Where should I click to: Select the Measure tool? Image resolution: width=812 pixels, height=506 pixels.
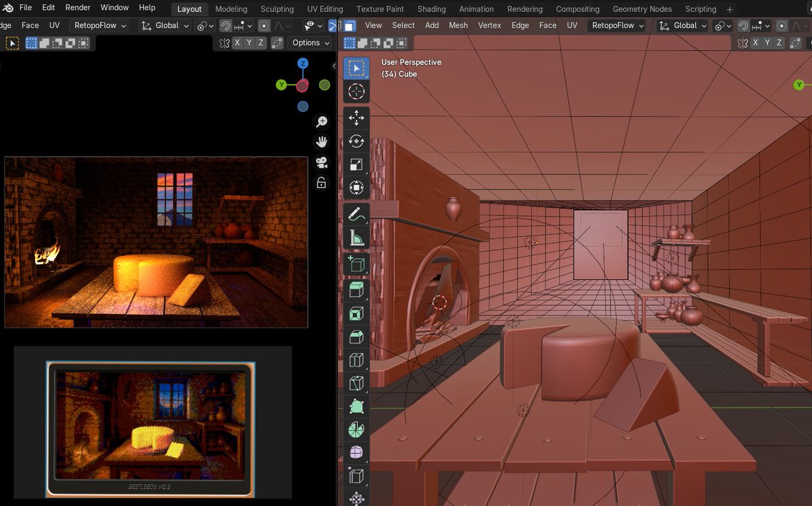(357, 237)
